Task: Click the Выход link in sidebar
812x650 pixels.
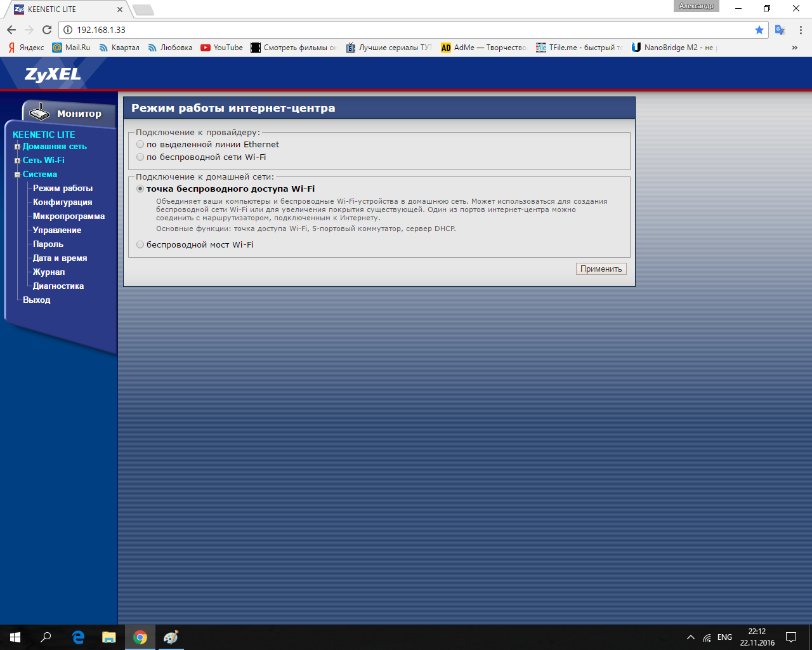Action: pos(36,300)
